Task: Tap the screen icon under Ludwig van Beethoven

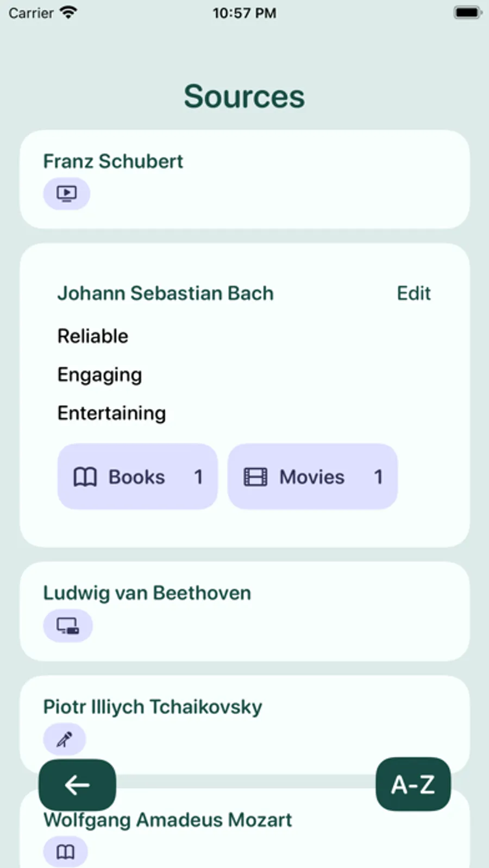Action: tap(68, 626)
